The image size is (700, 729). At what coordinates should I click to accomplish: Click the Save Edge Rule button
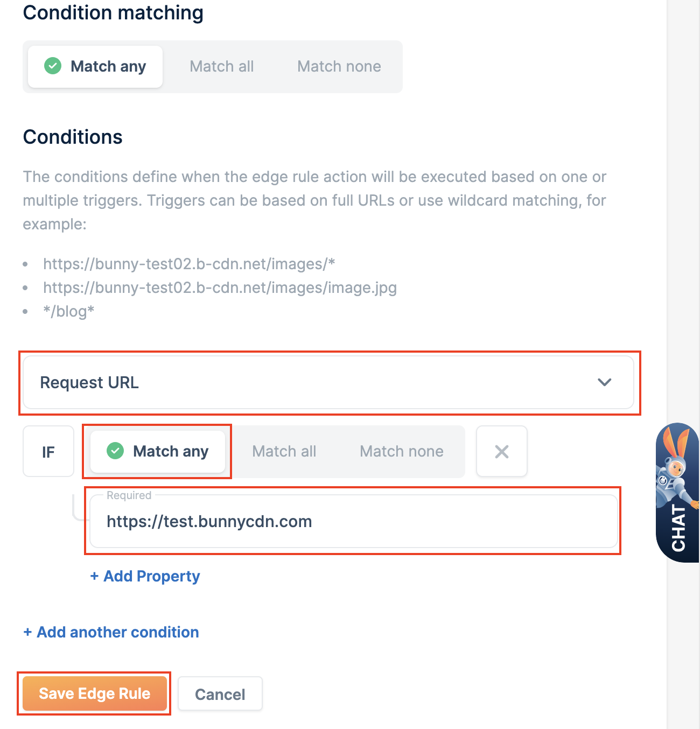coord(95,693)
